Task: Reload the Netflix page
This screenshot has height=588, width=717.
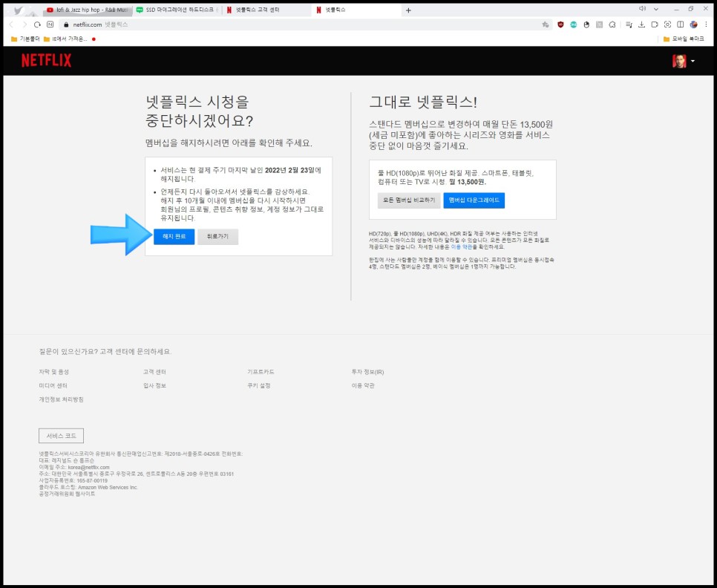Action: pyautogui.click(x=38, y=24)
